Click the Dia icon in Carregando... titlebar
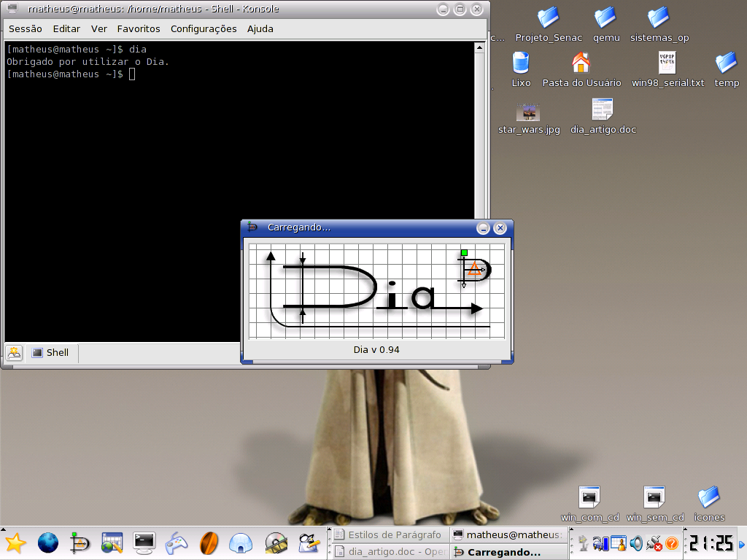 tap(252, 227)
